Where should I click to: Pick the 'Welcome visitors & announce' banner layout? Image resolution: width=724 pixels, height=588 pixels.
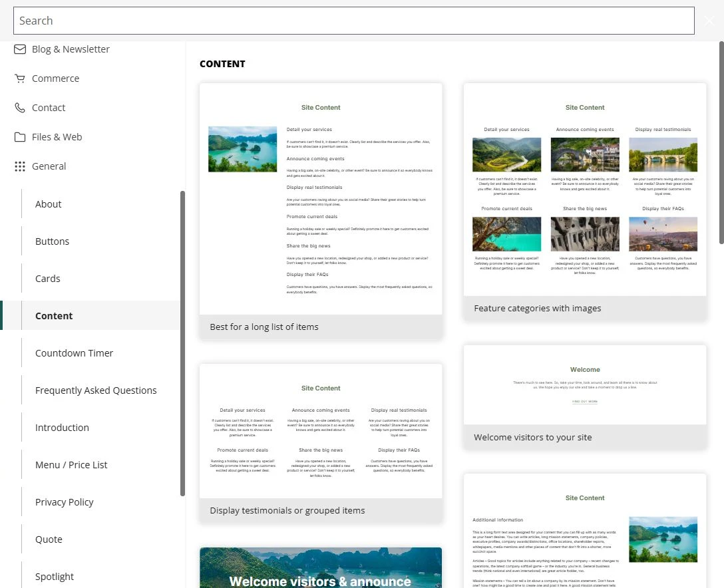coord(321,567)
